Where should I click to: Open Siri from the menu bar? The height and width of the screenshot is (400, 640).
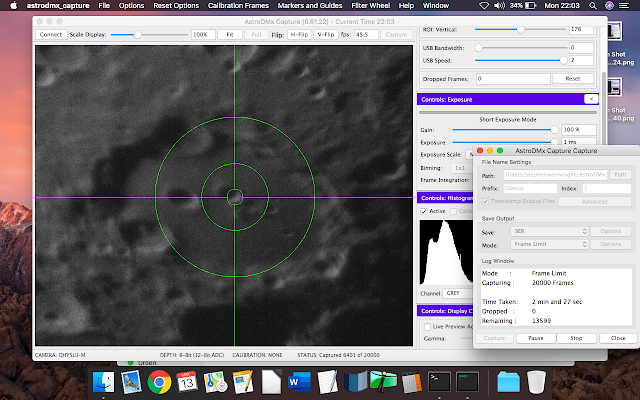tap(609, 5)
